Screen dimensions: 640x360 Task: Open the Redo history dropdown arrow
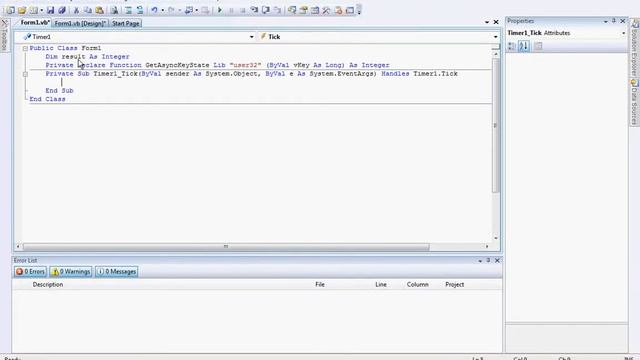180,10
